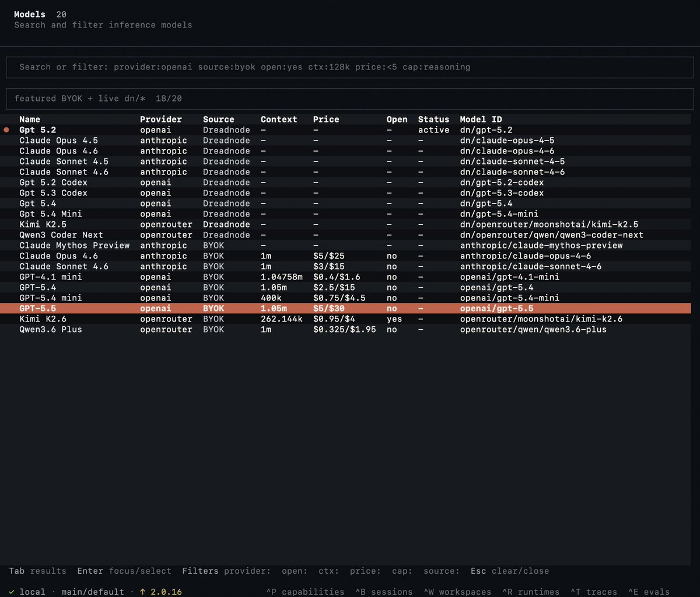Focus the search or filter input field
The width and height of the screenshot is (700, 597).
point(349,67)
